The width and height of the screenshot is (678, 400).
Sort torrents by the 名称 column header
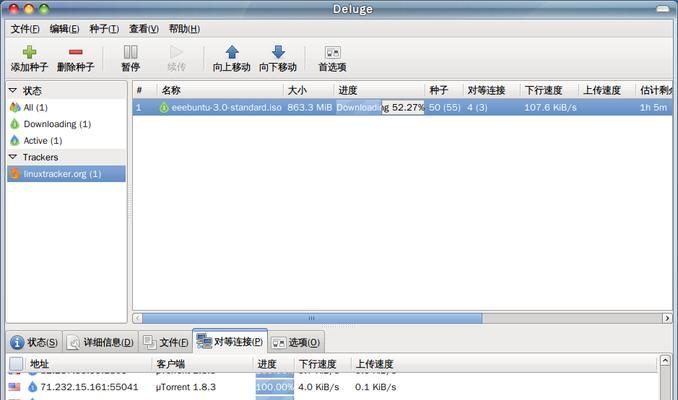tap(220, 90)
